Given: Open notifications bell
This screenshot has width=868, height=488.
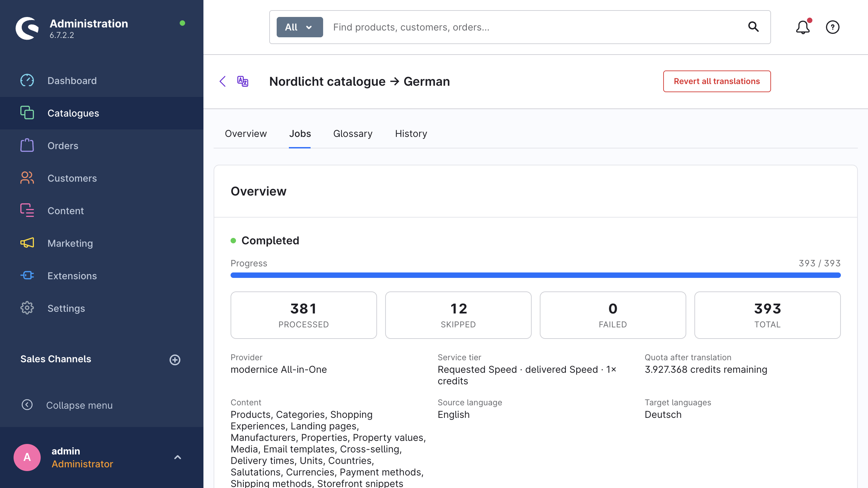Looking at the screenshot, I should point(803,27).
